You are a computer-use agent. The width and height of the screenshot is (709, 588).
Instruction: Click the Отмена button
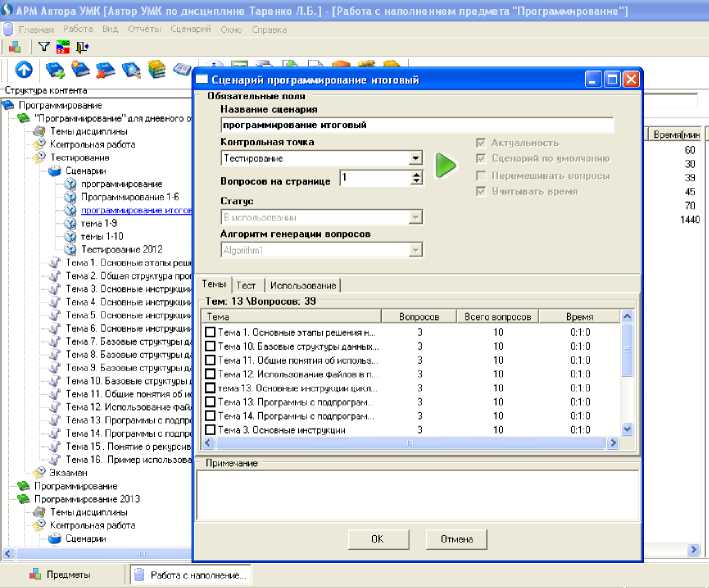pos(456,539)
